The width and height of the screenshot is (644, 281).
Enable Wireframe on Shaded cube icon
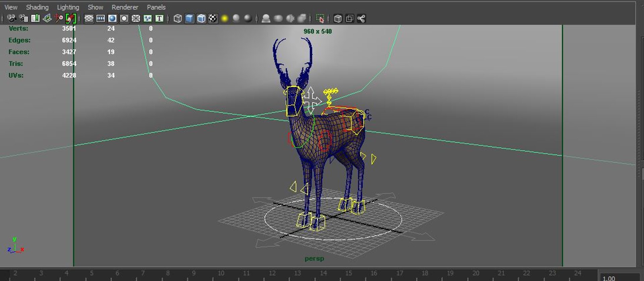[x=201, y=18]
